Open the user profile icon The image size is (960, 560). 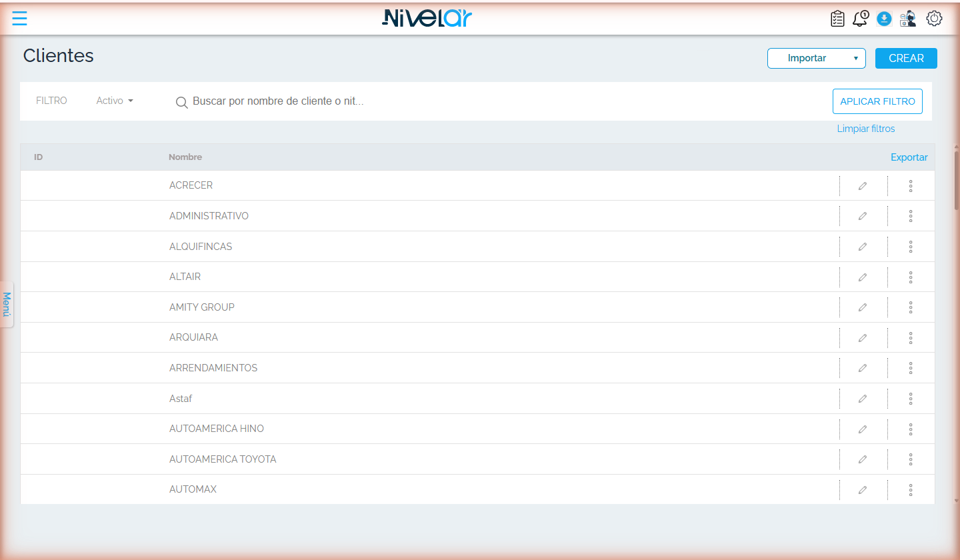(x=907, y=19)
